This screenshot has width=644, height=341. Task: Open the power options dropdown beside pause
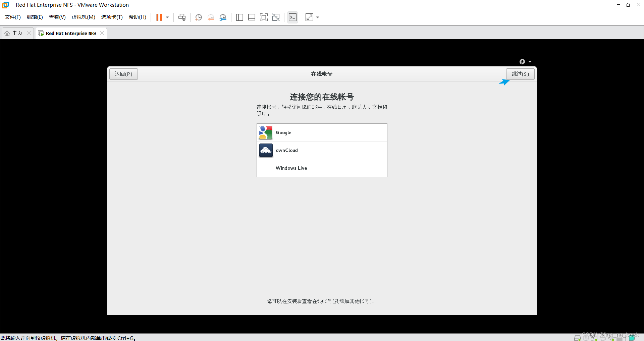[x=167, y=17]
